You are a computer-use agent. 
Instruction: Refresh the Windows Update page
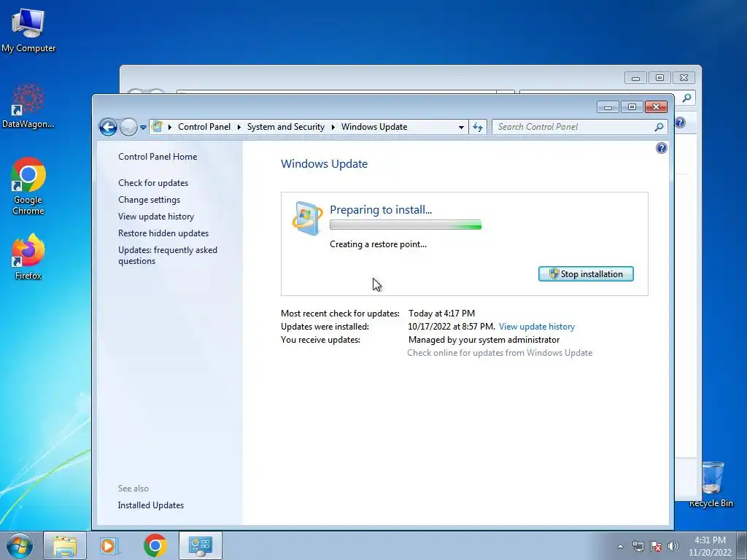click(477, 127)
